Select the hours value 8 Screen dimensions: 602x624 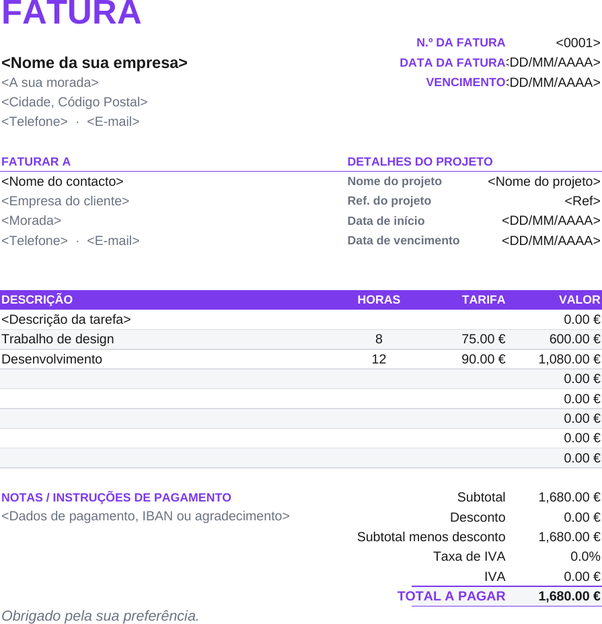tap(379, 339)
